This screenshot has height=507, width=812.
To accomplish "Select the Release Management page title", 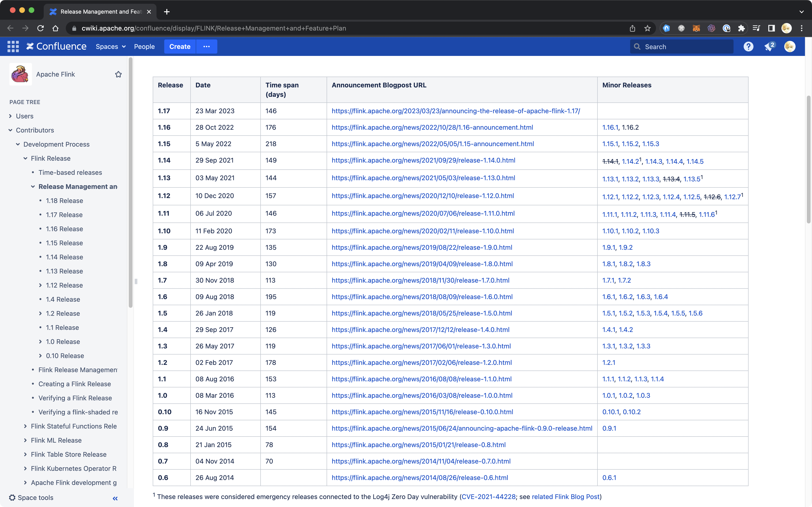I will pyautogui.click(x=78, y=186).
